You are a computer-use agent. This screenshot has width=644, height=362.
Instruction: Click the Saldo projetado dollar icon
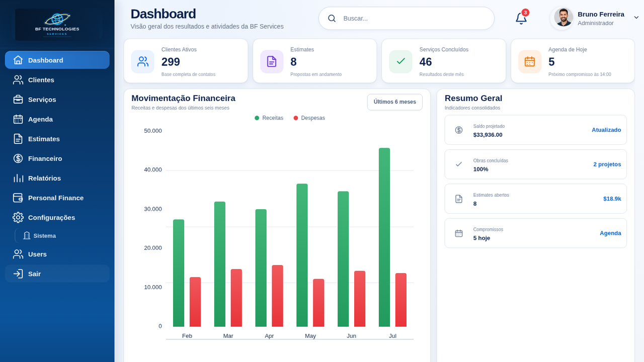click(x=459, y=130)
